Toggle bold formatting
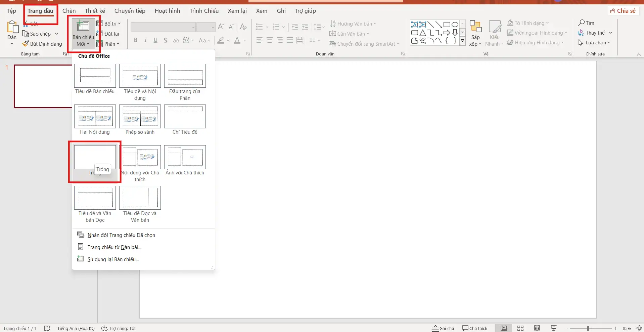 tap(136, 40)
